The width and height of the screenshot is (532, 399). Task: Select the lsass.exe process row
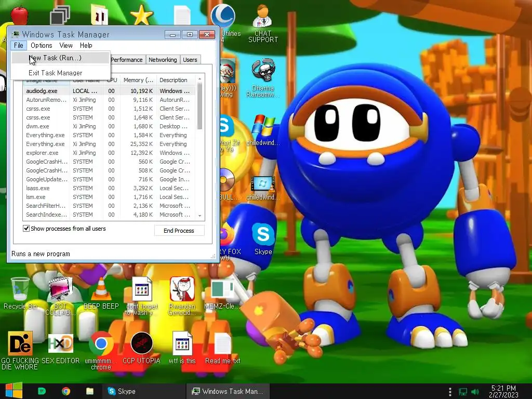click(110, 188)
